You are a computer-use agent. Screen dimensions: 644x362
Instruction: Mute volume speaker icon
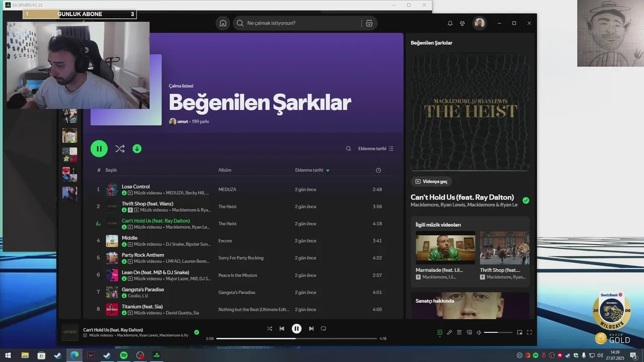[x=479, y=332]
